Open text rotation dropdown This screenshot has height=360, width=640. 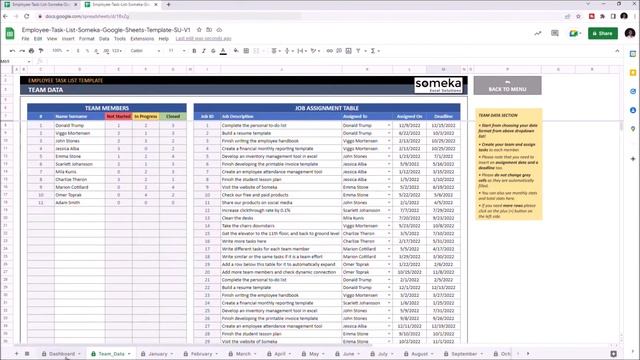pos(315,51)
